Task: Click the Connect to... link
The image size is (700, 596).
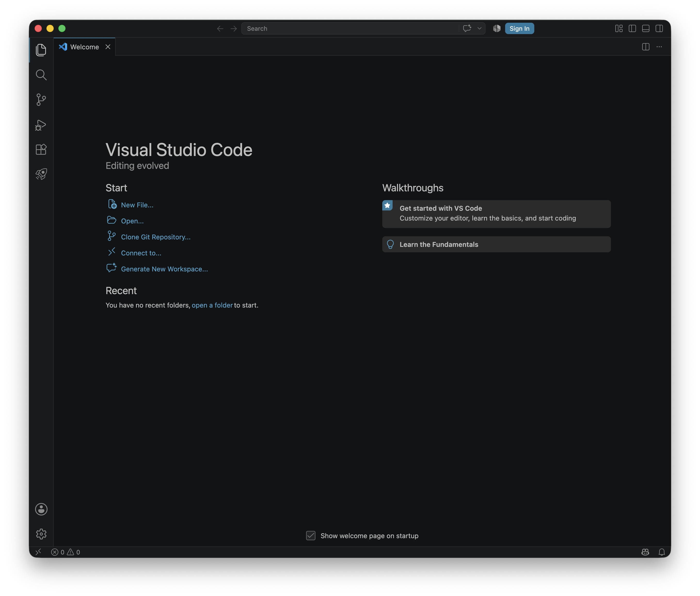Action: (141, 253)
